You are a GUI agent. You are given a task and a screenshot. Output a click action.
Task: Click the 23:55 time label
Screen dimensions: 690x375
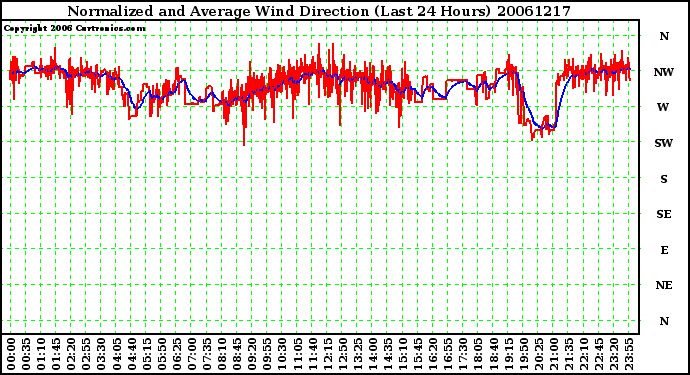[x=628, y=354]
